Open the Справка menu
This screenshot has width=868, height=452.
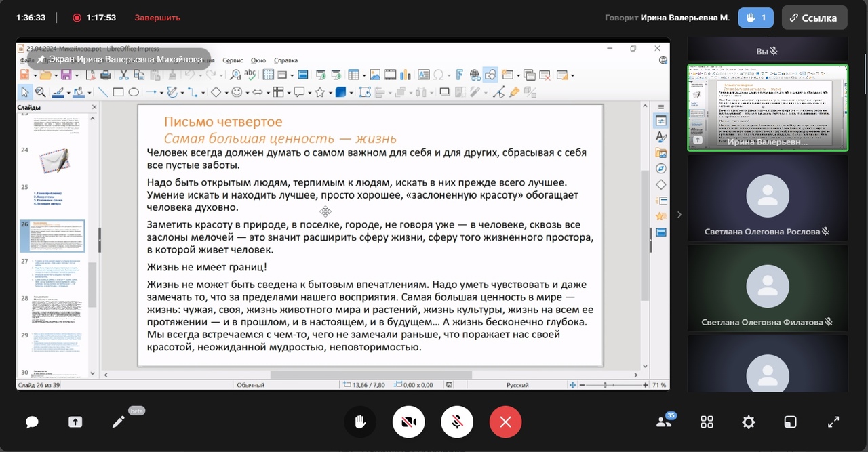point(286,60)
